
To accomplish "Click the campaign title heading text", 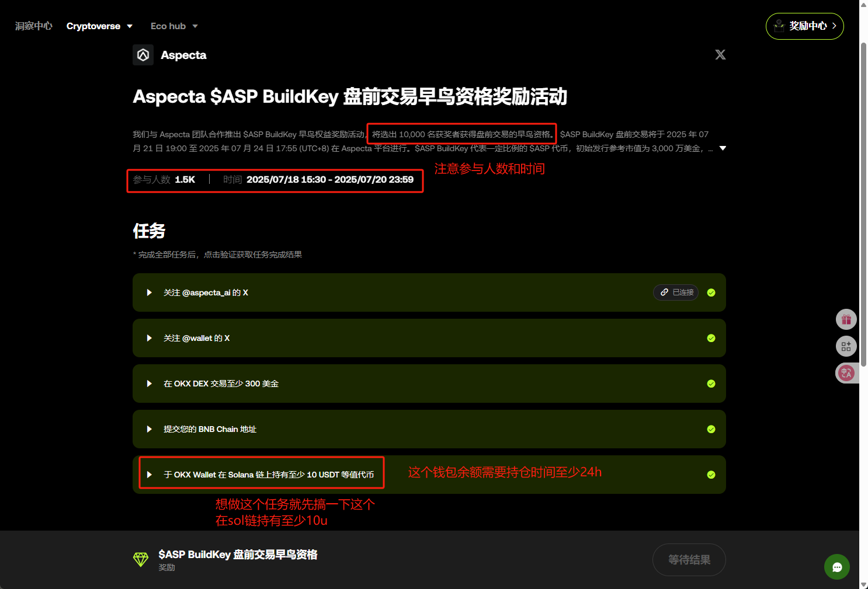I will click(x=350, y=96).
